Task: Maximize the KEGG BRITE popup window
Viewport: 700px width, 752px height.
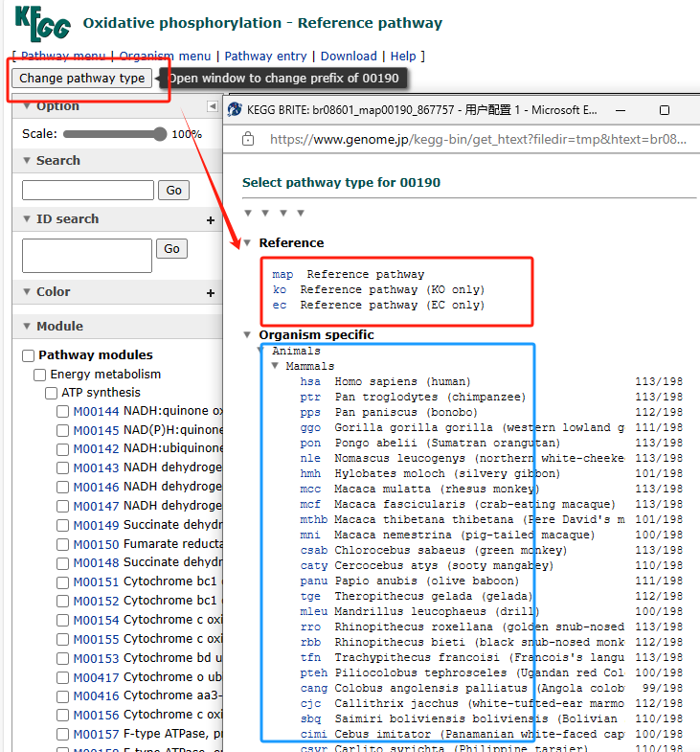Action: pyautogui.click(x=665, y=110)
